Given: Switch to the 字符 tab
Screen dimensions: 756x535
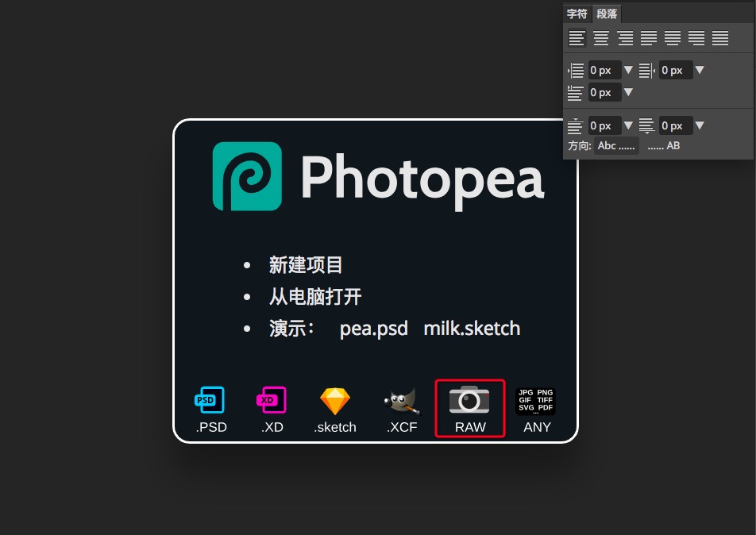Looking at the screenshot, I should tap(577, 14).
